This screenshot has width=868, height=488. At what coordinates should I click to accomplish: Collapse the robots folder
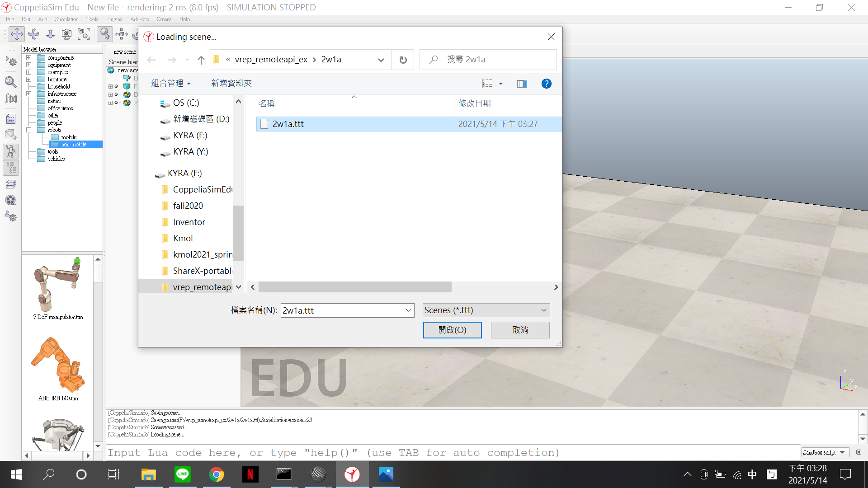click(28, 130)
